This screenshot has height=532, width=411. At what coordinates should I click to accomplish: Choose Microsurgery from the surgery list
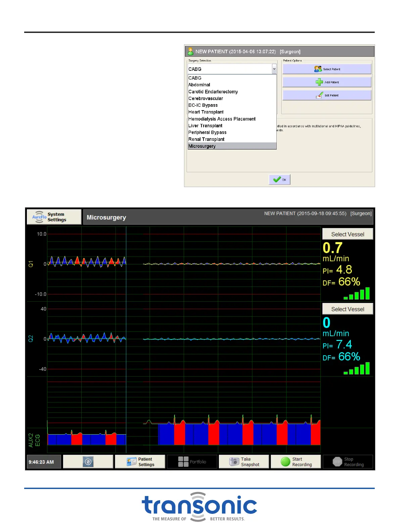[x=202, y=146]
